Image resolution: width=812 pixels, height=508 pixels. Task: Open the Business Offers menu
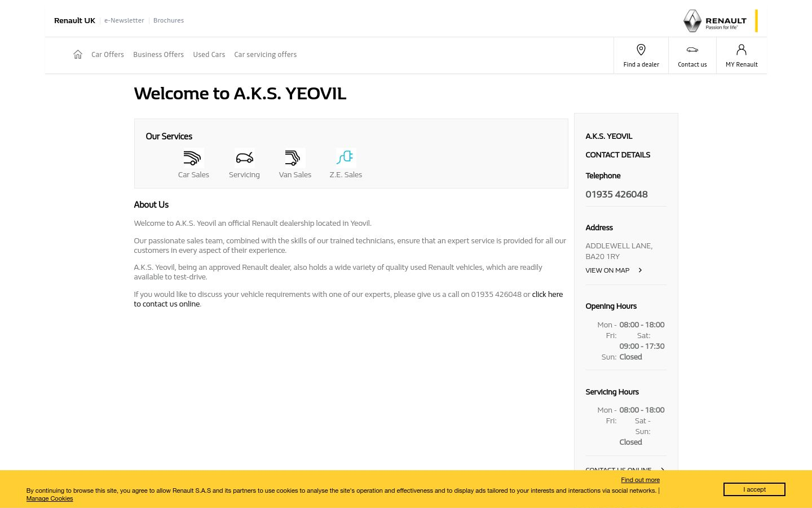(158, 55)
